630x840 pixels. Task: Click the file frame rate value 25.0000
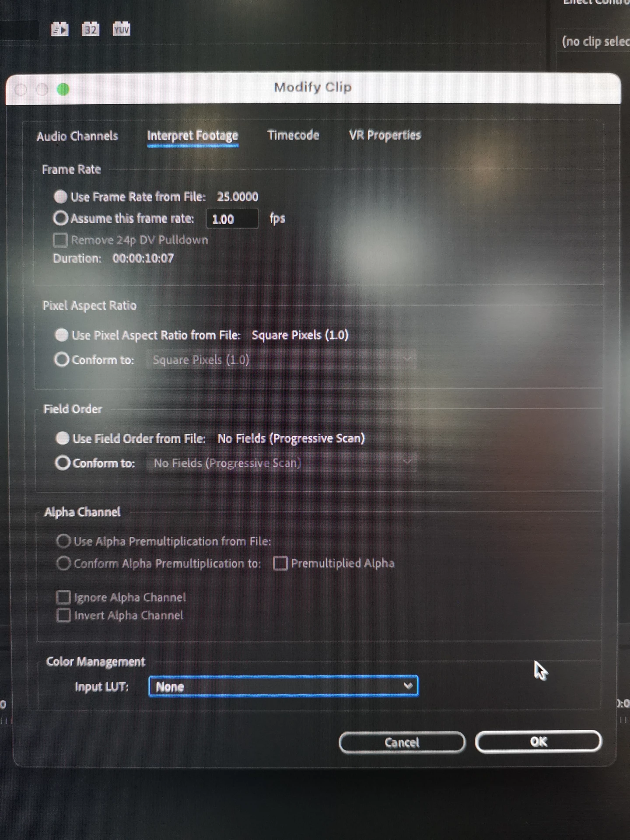coord(238,196)
